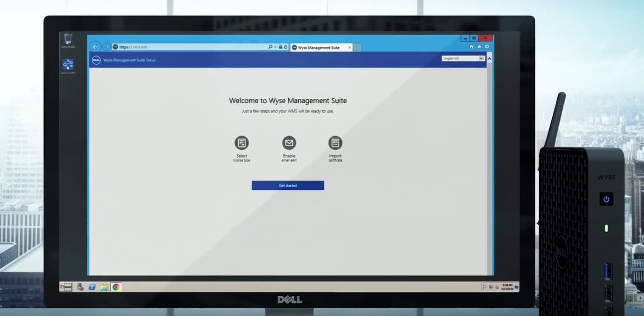
Task: Go back with browser back arrow
Action: point(96,47)
